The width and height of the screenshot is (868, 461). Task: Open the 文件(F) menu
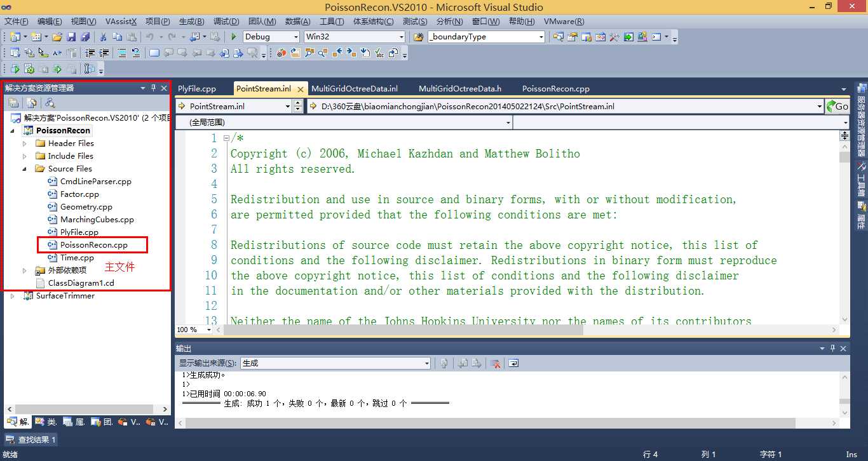point(17,22)
